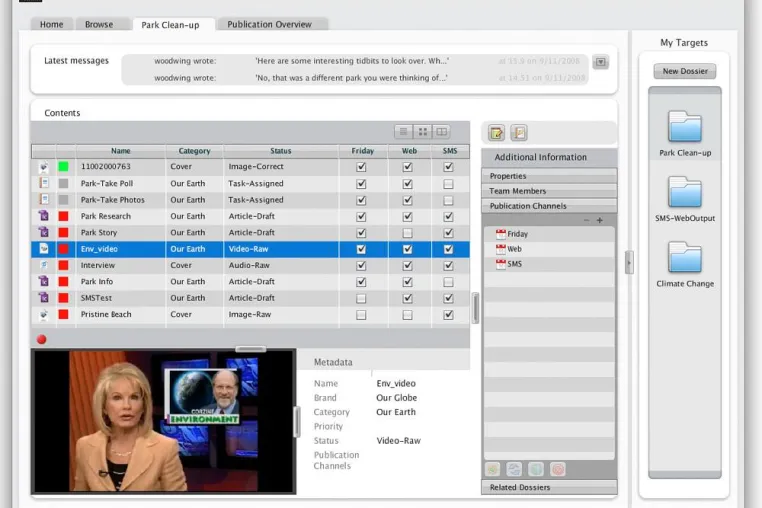The height and width of the screenshot is (508, 762).
Task: Enable Web for Pristine Beach
Action: (408, 315)
